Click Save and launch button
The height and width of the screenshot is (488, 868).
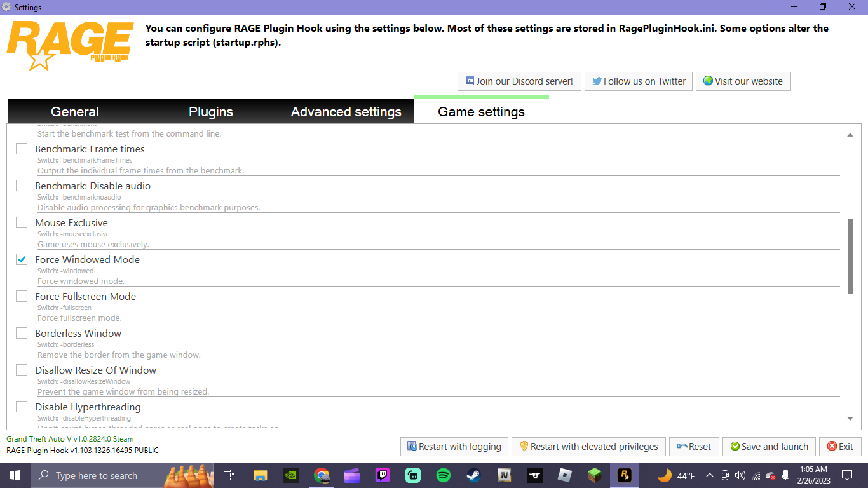pos(770,447)
